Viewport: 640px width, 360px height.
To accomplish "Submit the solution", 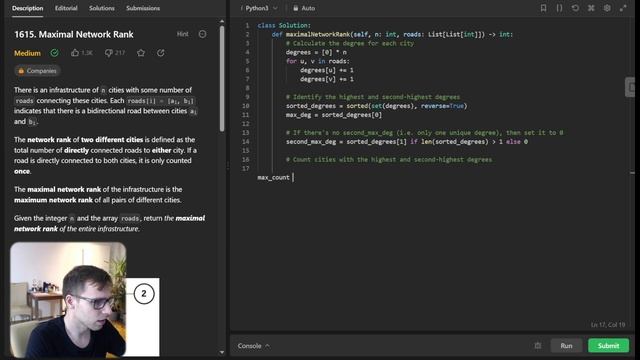I will 608,346.
